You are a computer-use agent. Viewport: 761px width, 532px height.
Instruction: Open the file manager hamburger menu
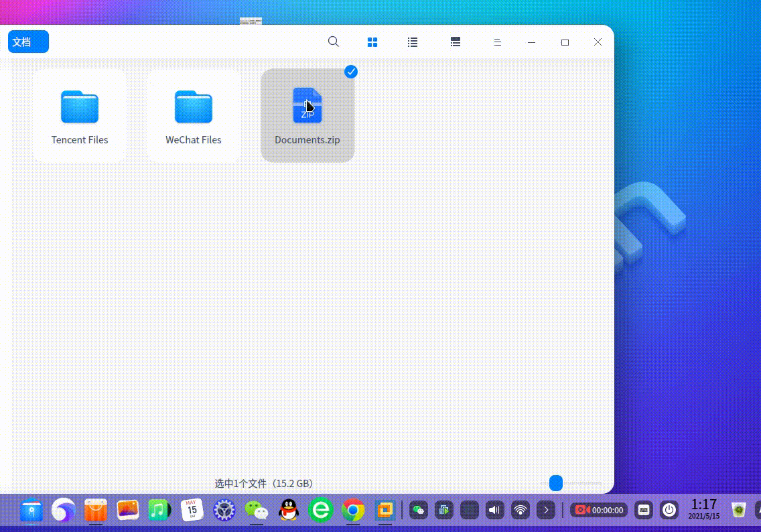[x=497, y=42]
